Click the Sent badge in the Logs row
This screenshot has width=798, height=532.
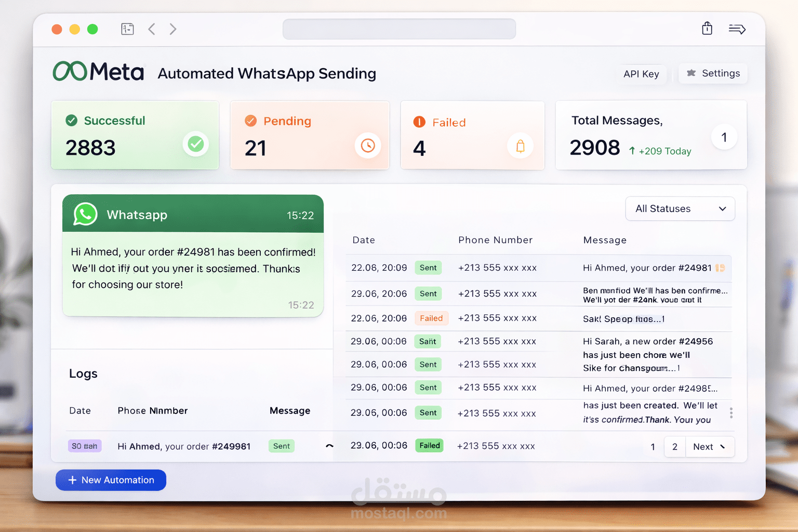282,446
